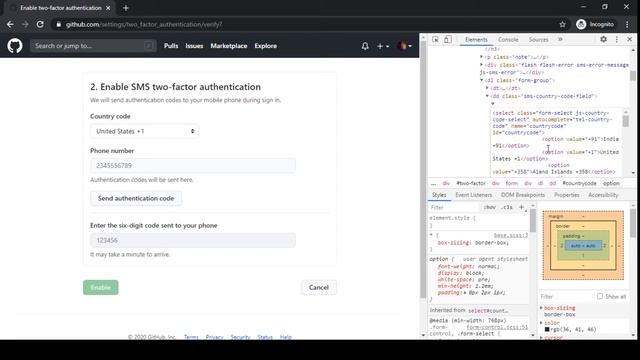
Task: Close the DevTools panel
Action: [629, 39]
